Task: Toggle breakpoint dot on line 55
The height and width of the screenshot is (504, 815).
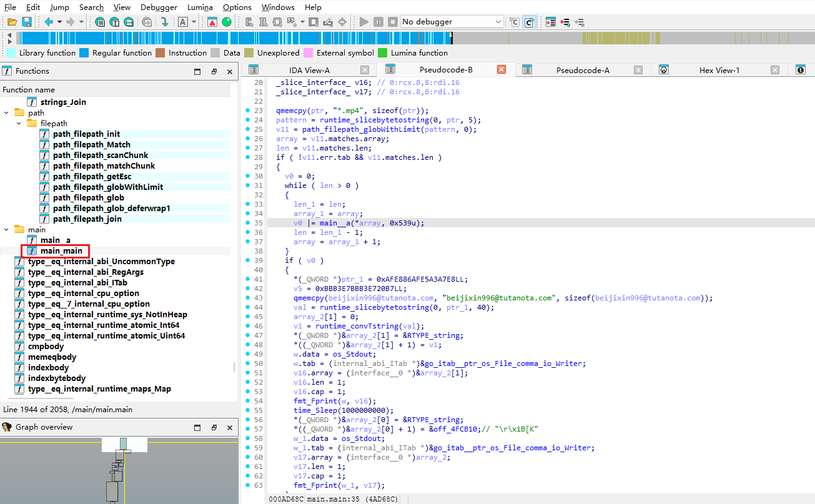Action: [248, 410]
